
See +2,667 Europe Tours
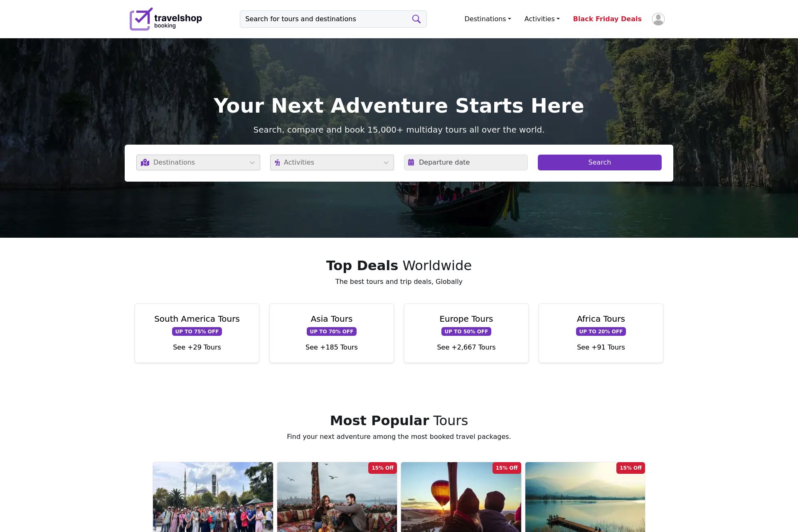tap(466, 347)
